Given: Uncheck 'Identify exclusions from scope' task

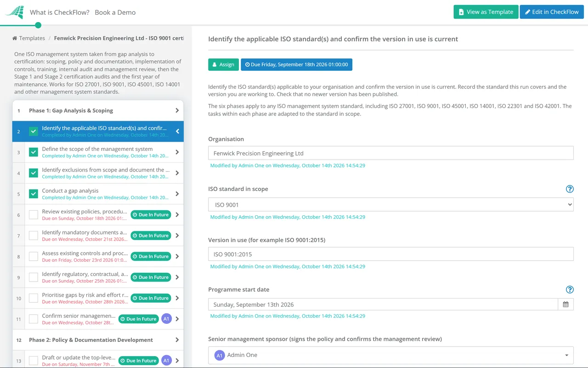Looking at the screenshot, I should 34,173.
